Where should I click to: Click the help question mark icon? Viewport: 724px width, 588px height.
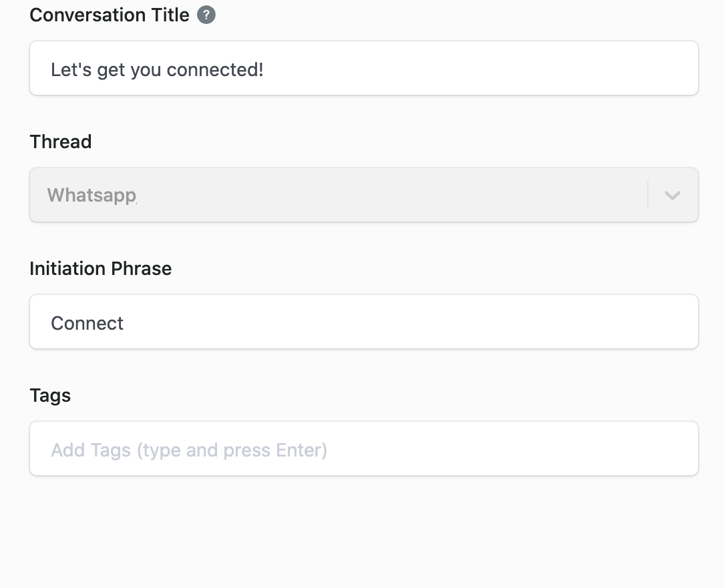pos(206,15)
